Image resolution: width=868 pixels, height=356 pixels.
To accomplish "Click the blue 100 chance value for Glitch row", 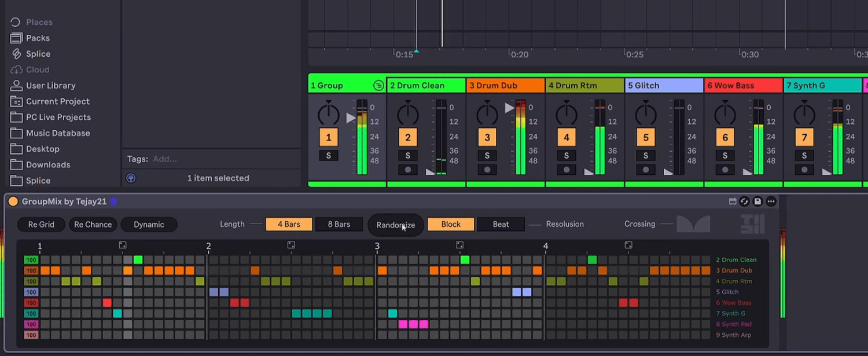I will (31, 292).
